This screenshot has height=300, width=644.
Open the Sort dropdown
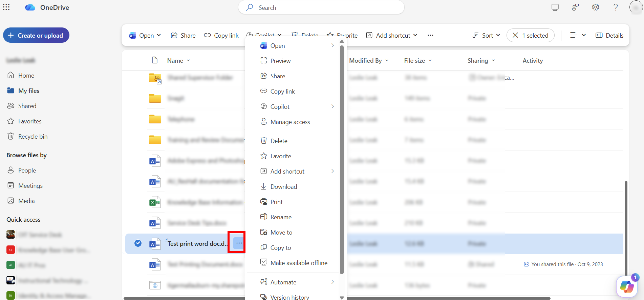pos(486,35)
